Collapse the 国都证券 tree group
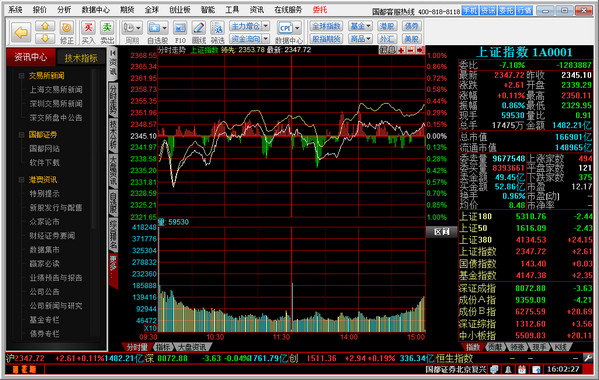 coord(21,135)
